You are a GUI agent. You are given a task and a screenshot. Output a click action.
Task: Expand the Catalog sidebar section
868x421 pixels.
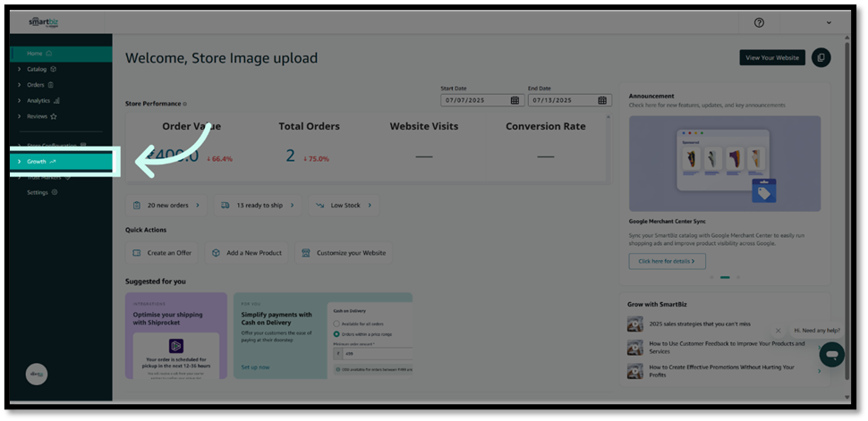[37, 69]
